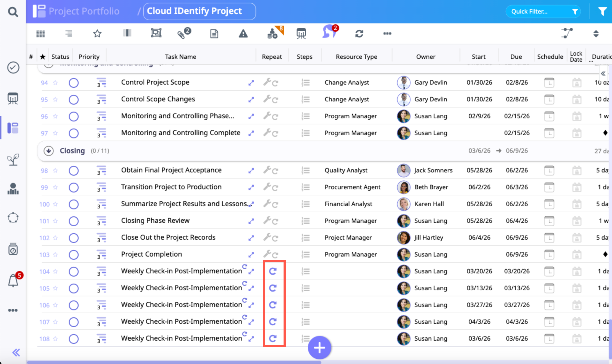
Task: Mark task 103 Project Completion status circle
Action: (x=73, y=255)
